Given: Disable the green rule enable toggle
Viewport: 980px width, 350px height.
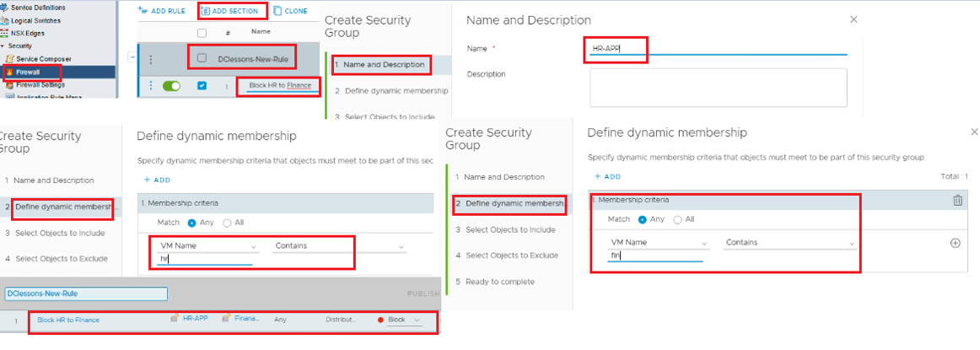Looking at the screenshot, I should [171, 86].
